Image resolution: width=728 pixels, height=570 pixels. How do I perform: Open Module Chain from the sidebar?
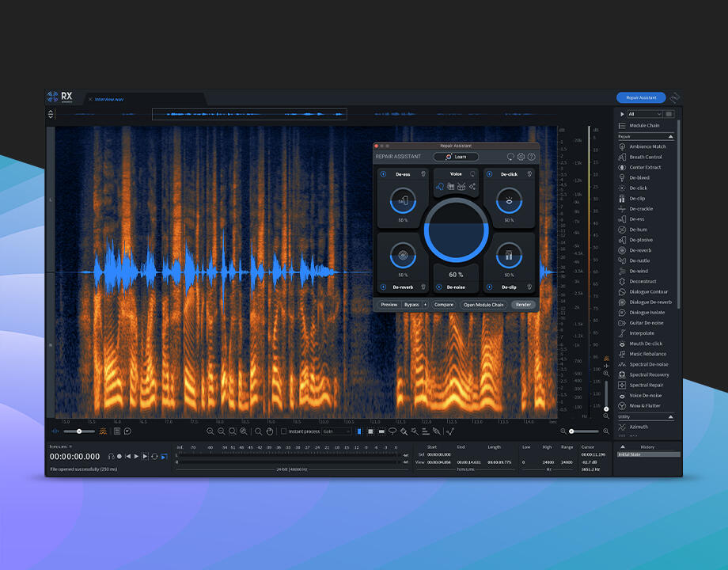click(x=643, y=126)
